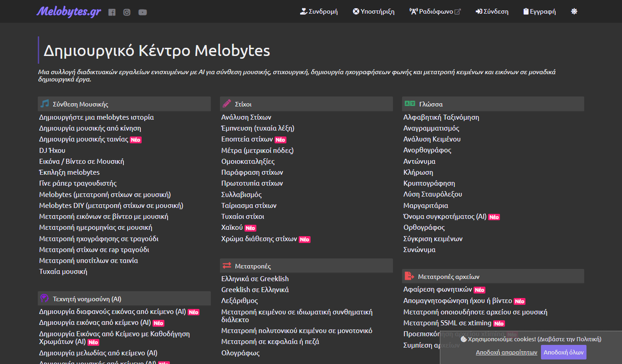Open Συνώνυμα

(419, 249)
